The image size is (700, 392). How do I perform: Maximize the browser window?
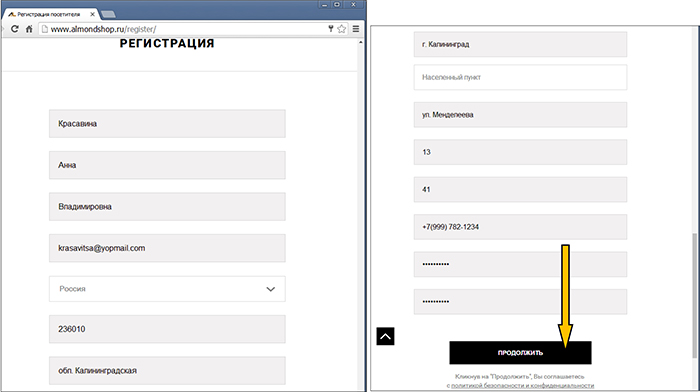click(x=337, y=4)
